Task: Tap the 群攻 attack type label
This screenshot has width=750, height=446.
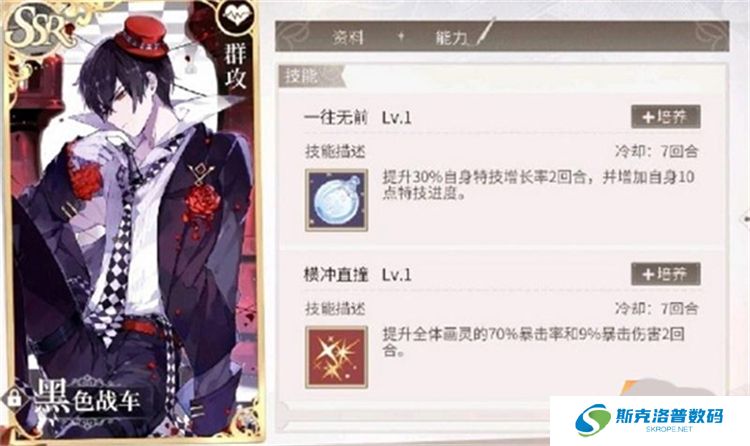Action: 236,67
